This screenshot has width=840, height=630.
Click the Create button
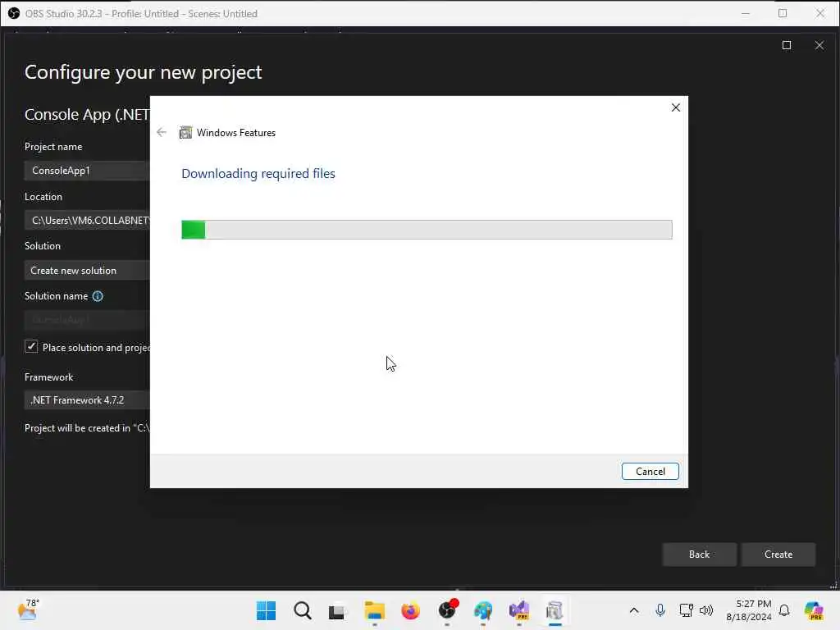(778, 555)
